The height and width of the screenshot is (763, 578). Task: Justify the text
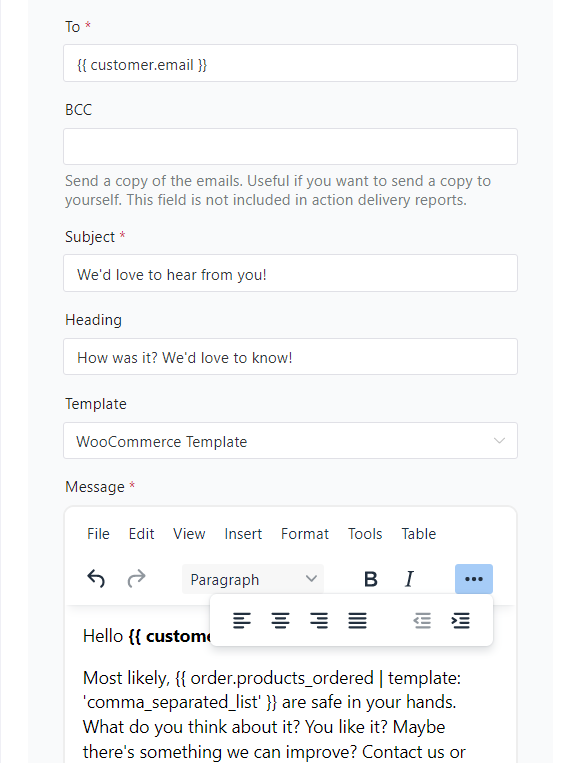(x=357, y=620)
